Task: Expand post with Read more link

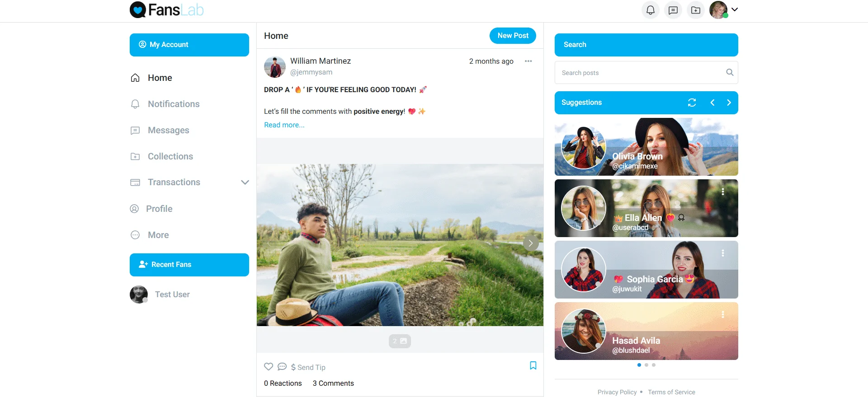Action: point(284,125)
